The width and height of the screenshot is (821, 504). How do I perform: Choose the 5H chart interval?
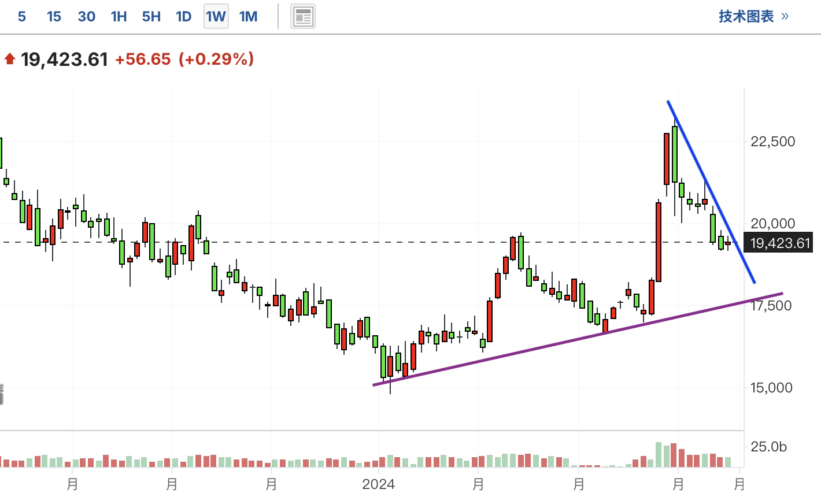(x=151, y=16)
